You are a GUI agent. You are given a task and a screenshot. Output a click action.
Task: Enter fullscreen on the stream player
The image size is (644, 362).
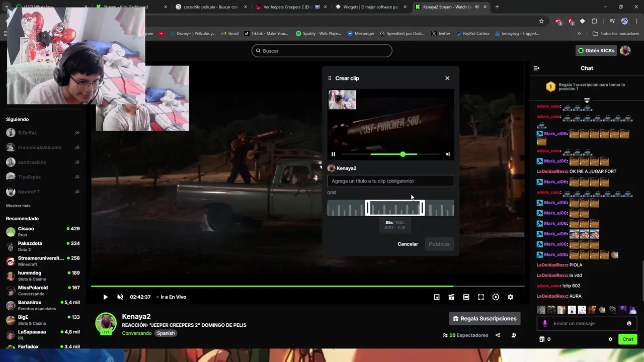(481, 297)
